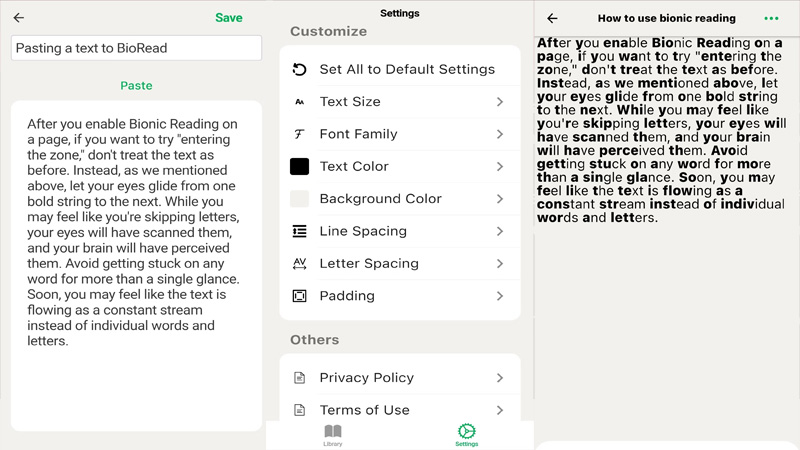Click the Letter Spacing icon
This screenshot has width=800, height=450.
[x=299, y=264]
